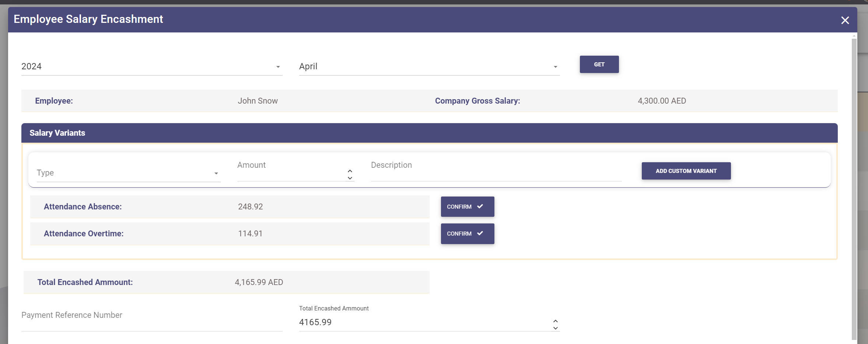This screenshot has height=344, width=868.
Task: Increase variant Amount with up arrow
Action: click(350, 171)
